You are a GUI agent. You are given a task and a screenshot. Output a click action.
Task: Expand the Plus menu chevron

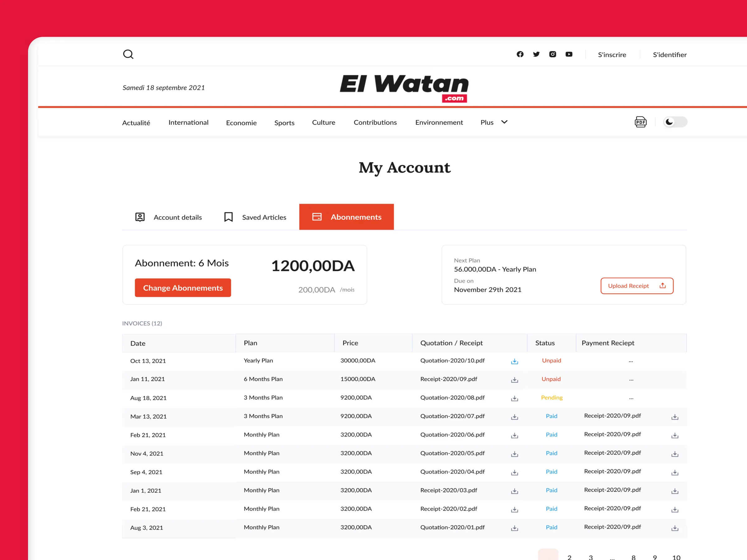504,122
